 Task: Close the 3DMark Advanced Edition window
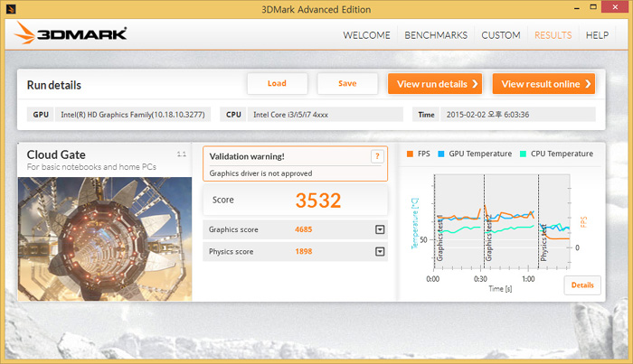click(x=615, y=7)
